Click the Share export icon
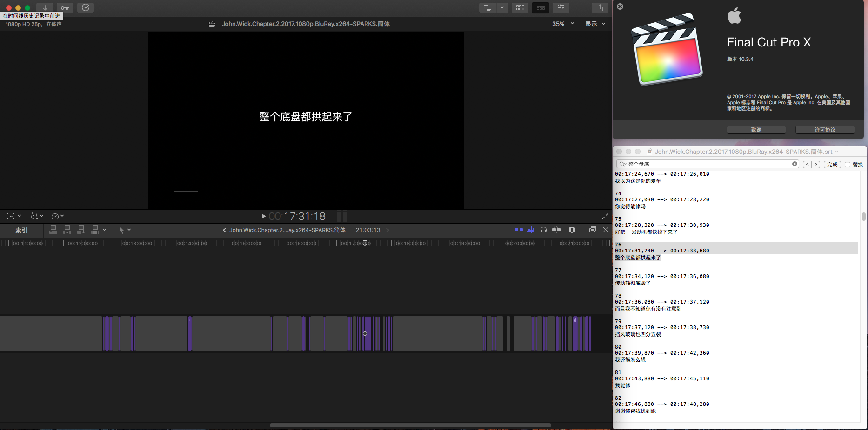The image size is (868, 430). pos(600,8)
